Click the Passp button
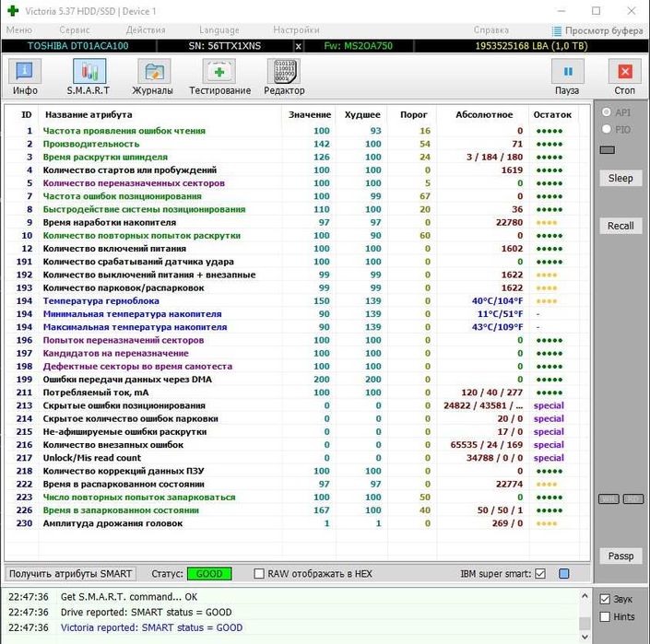The height and width of the screenshot is (644, 650). pyautogui.click(x=620, y=556)
